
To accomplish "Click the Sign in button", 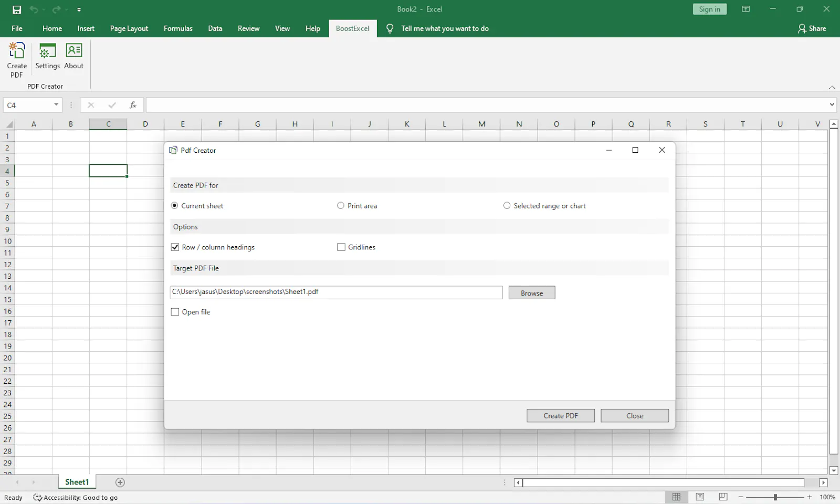I will (x=710, y=9).
